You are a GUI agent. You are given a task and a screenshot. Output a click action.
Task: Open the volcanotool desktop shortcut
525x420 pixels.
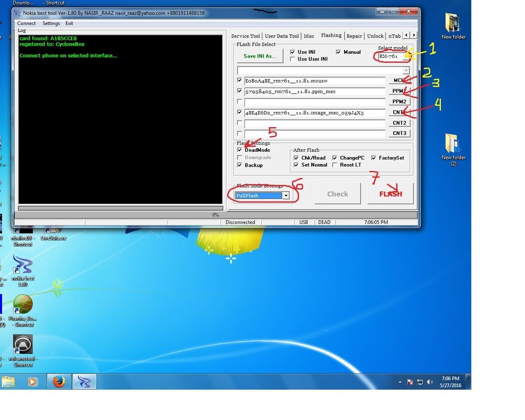[23, 345]
